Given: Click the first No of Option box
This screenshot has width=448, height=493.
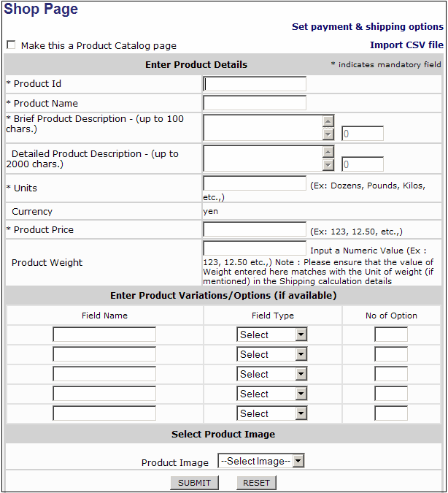Looking at the screenshot, I should (391, 335).
